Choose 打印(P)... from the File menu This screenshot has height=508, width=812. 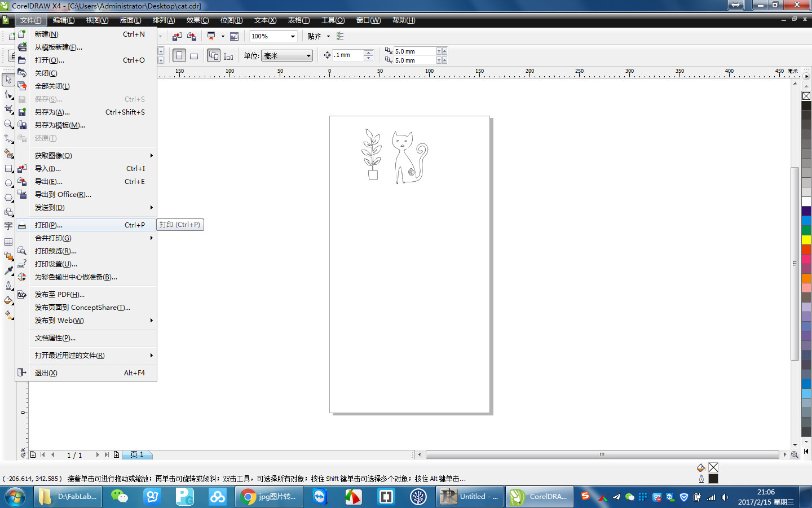pos(86,225)
